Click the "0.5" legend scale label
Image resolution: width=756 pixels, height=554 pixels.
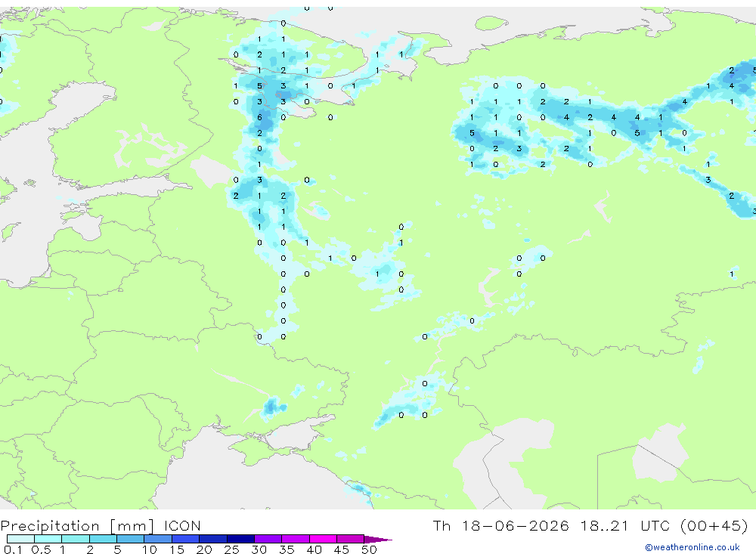pyautogui.click(x=41, y=549)
